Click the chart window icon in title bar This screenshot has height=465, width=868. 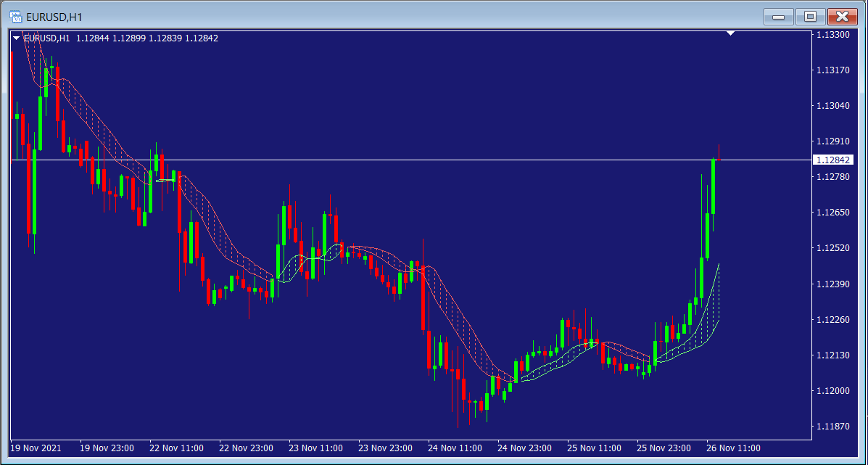15,16
